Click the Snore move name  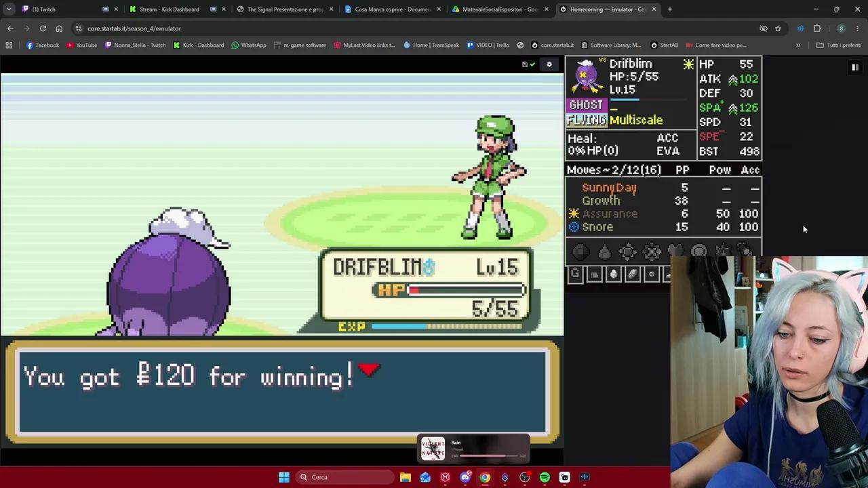click(597, 227)
